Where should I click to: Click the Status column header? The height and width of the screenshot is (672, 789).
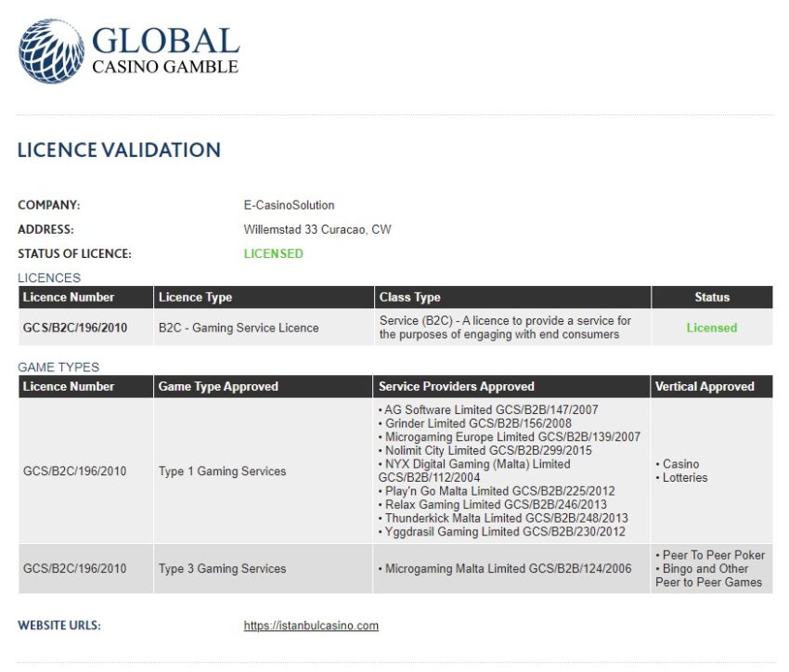click(712, 297)
